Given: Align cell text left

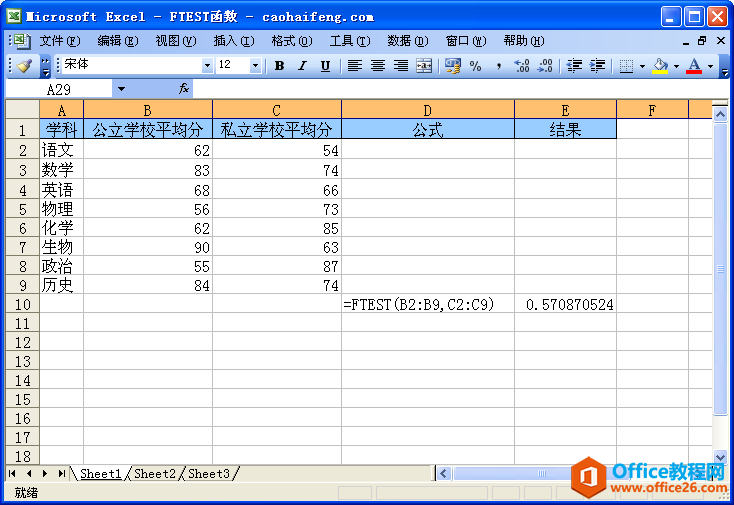Looking at the screenshot, I should point(355,66).
